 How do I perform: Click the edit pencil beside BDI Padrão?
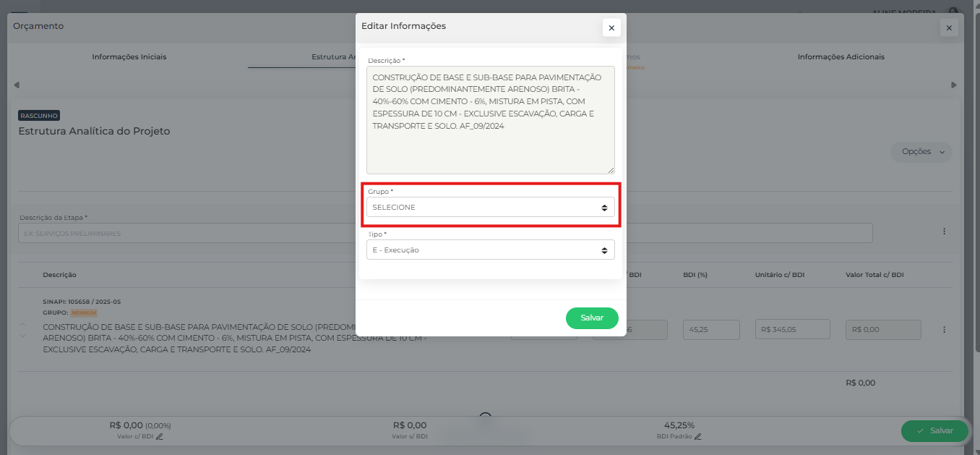tap(698, 436)
